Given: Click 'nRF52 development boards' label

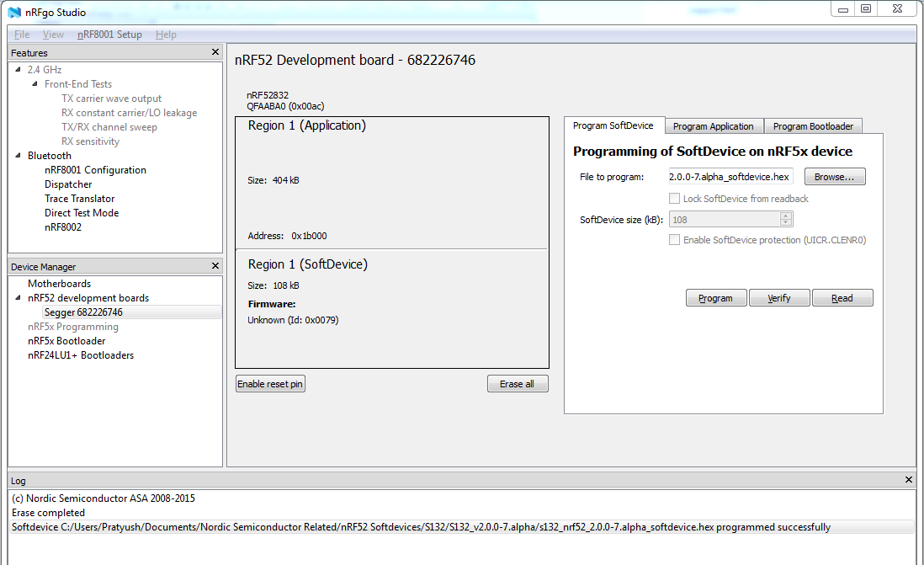Looking at the screenshot, I should pos(88,298).
